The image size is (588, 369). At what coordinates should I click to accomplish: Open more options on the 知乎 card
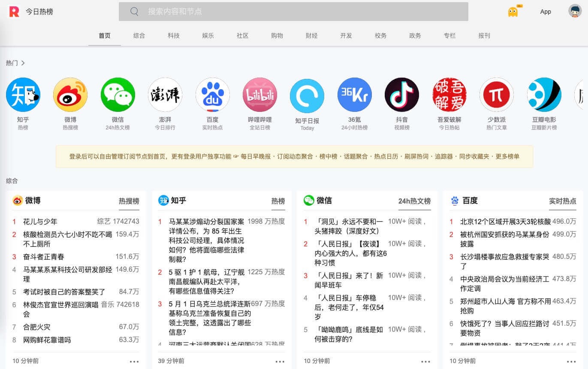(x=280, y=362)
